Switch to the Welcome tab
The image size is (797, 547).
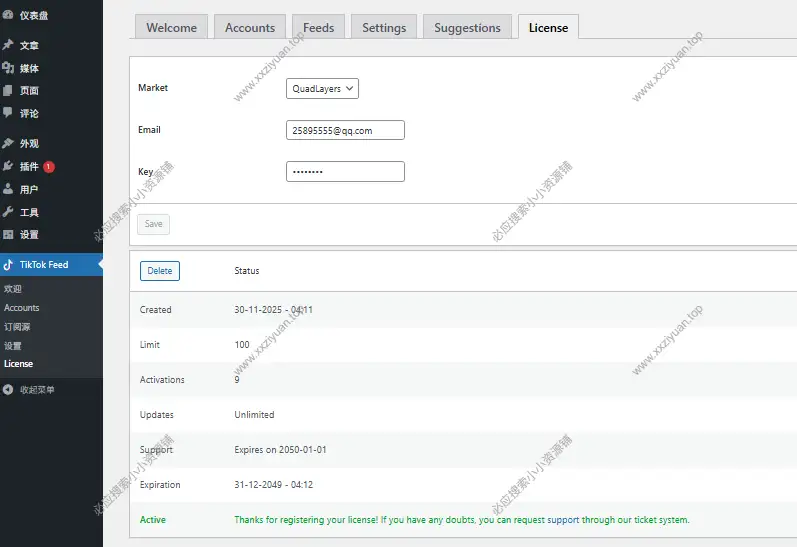[x=171, y=28]
